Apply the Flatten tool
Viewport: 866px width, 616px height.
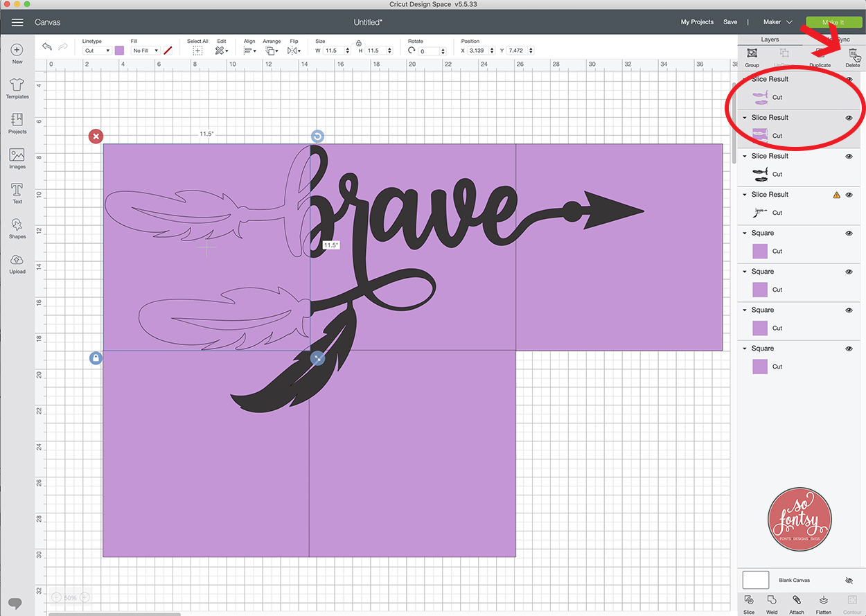(x=824, y=604)
